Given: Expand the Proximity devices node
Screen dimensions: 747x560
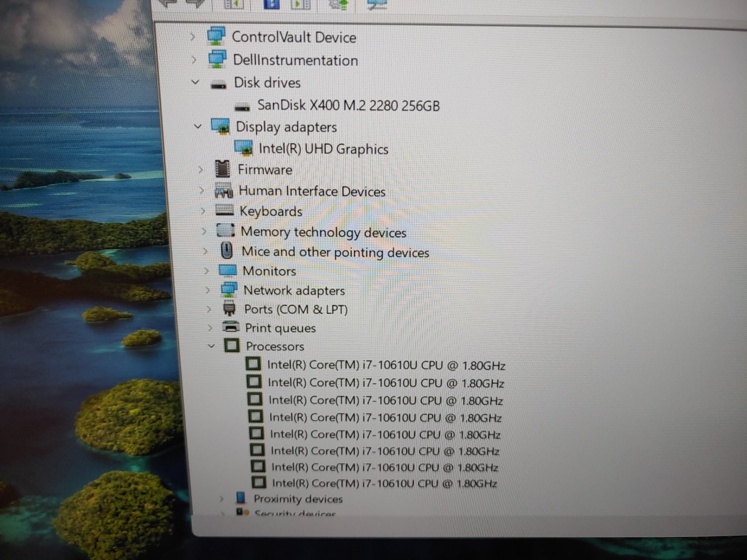Looking at the screenshot, I should point(222,498).
